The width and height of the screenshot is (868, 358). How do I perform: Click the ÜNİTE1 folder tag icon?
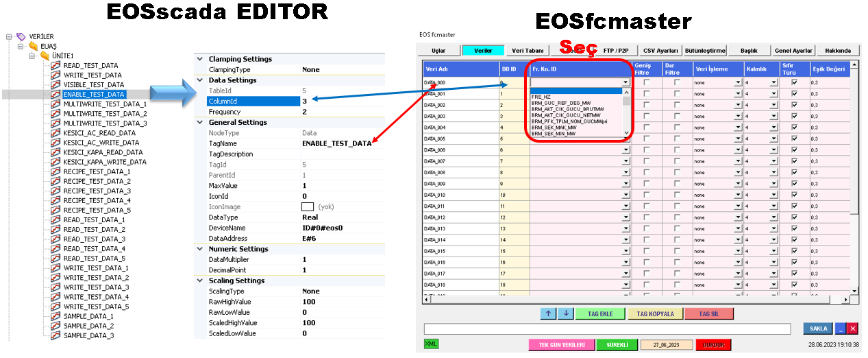click(x=45, y=56)
